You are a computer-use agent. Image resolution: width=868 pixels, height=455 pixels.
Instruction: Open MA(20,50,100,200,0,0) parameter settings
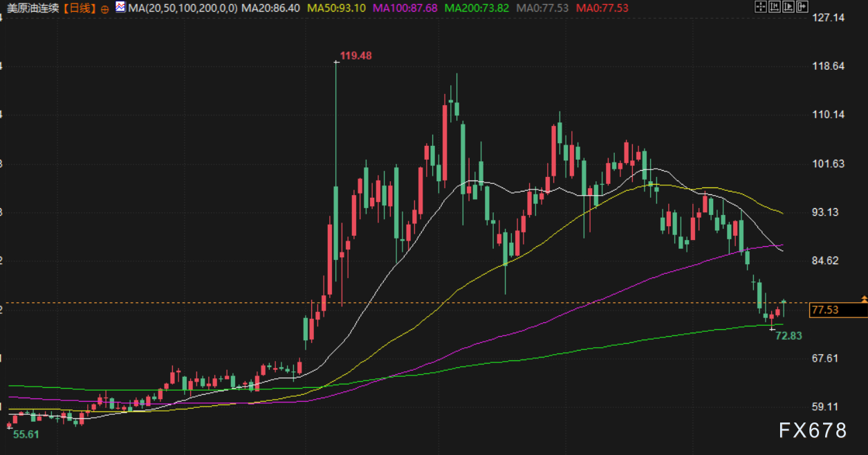(x=183, y=8)
